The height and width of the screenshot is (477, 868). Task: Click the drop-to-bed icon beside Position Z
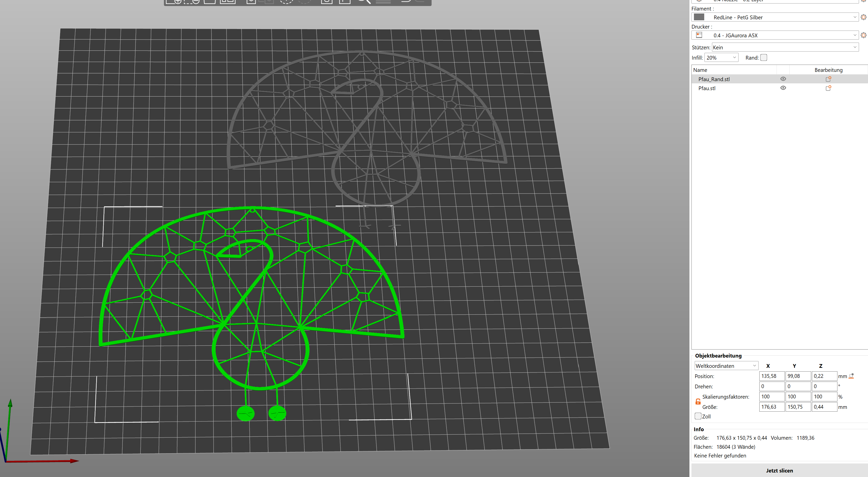[x=851, y=376]
